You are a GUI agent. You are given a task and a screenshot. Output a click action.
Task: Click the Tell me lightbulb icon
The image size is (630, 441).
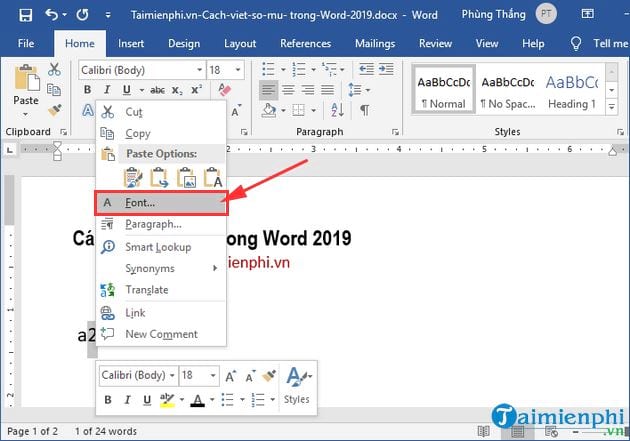(x=576, y=43)
